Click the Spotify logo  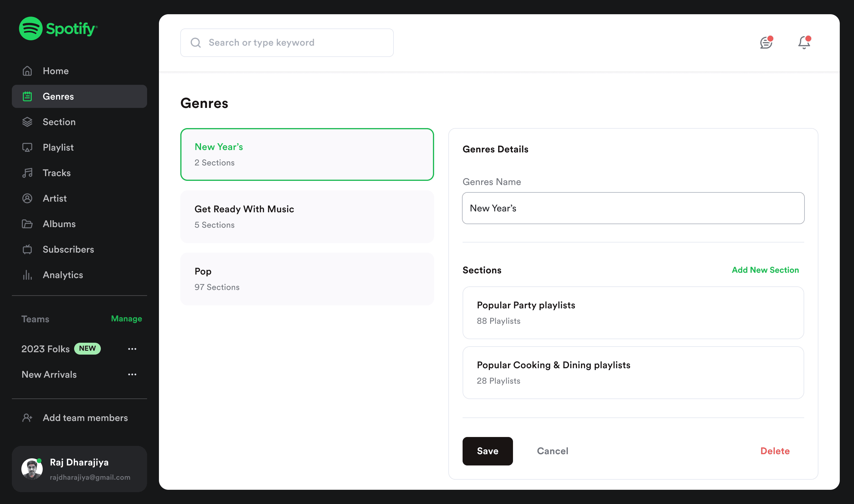(x=58, y=28)
